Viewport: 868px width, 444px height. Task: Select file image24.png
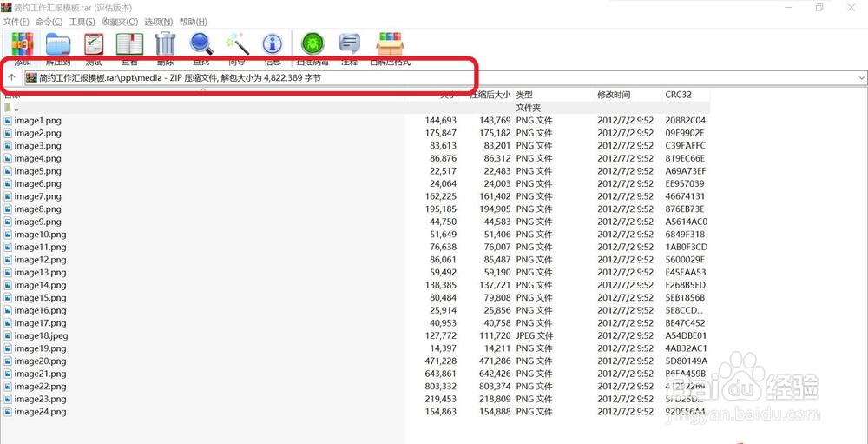(x=41, y=412)
